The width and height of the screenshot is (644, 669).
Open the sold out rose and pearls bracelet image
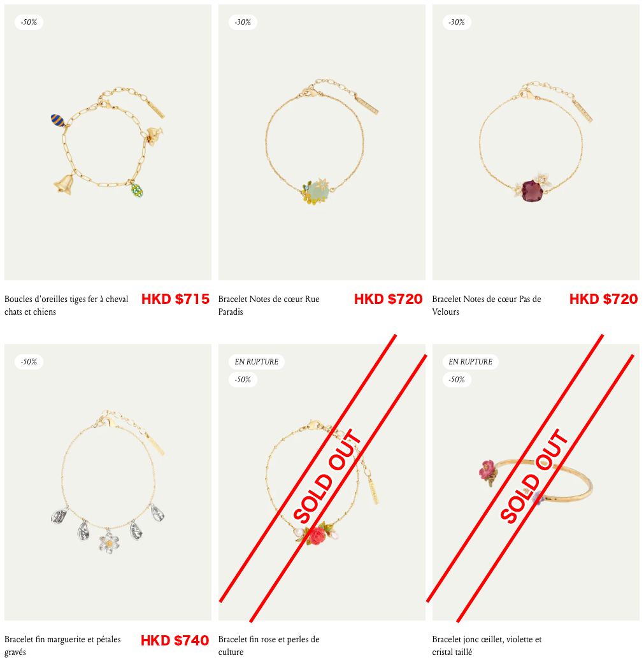point(322,482)
